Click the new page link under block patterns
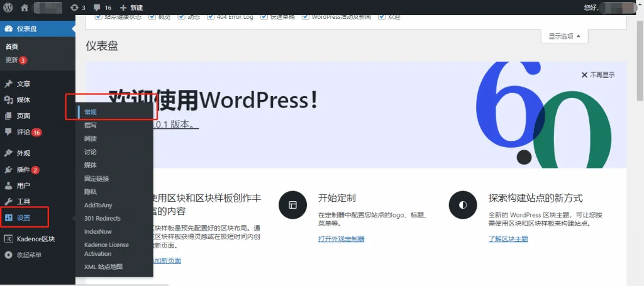The height and width of the screenshot is (286, 644). (x=167, y=261)
